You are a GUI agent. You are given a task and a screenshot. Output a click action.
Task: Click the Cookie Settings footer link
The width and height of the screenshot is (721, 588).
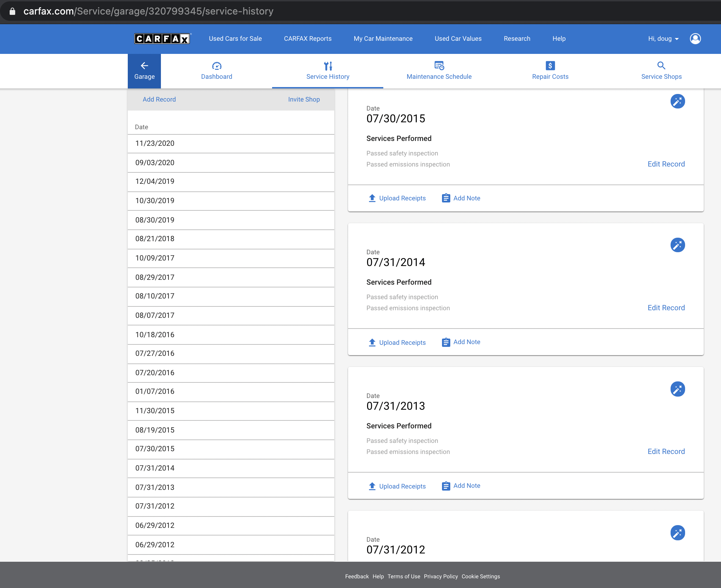tap(481, 576)
